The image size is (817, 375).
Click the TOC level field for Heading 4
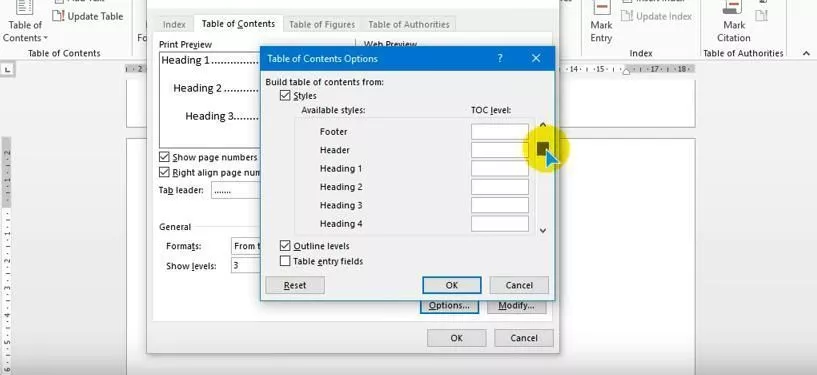click(500, 223)
